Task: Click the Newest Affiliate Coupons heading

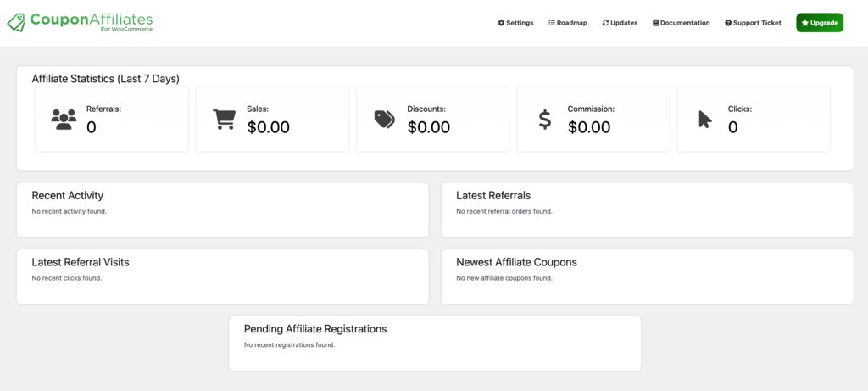Action: 516,262
